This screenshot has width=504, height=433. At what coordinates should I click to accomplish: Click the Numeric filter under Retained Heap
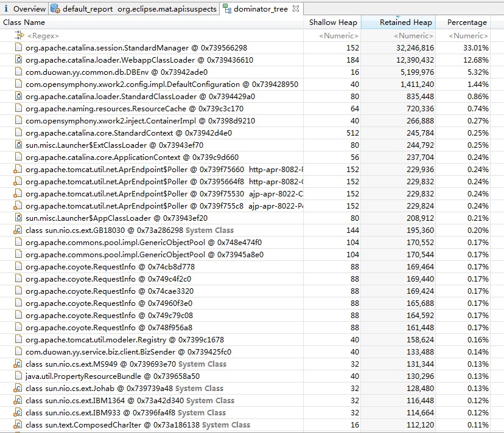[x=414, y=36]
